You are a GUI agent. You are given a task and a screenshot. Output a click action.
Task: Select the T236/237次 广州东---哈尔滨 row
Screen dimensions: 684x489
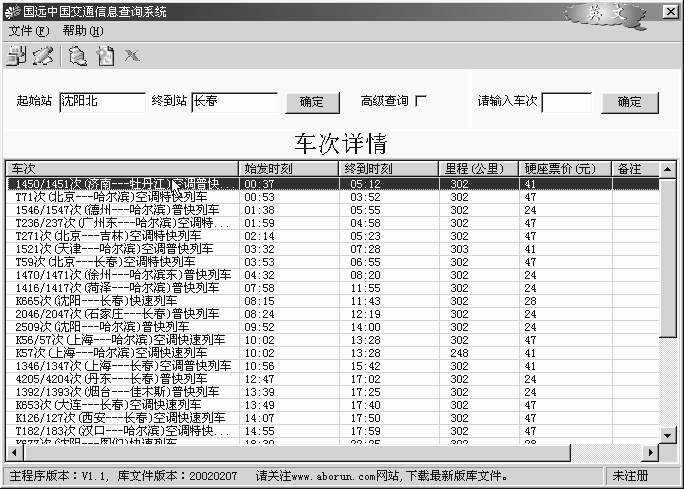[332, 223]
